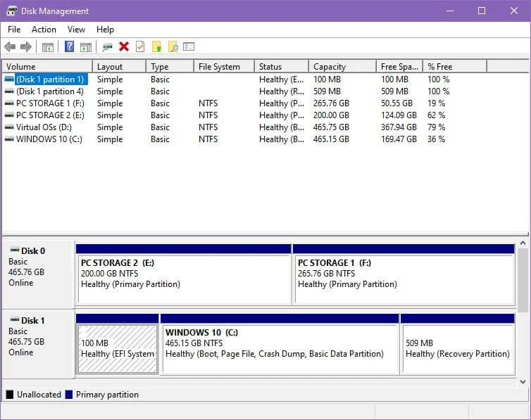
Task: Click the Show/Hide Console Tree icon
Action: point(47,47)
